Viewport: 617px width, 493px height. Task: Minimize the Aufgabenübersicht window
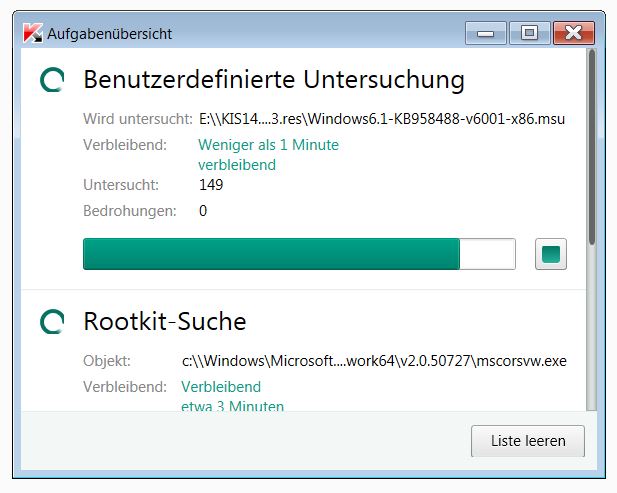[486, 33]
